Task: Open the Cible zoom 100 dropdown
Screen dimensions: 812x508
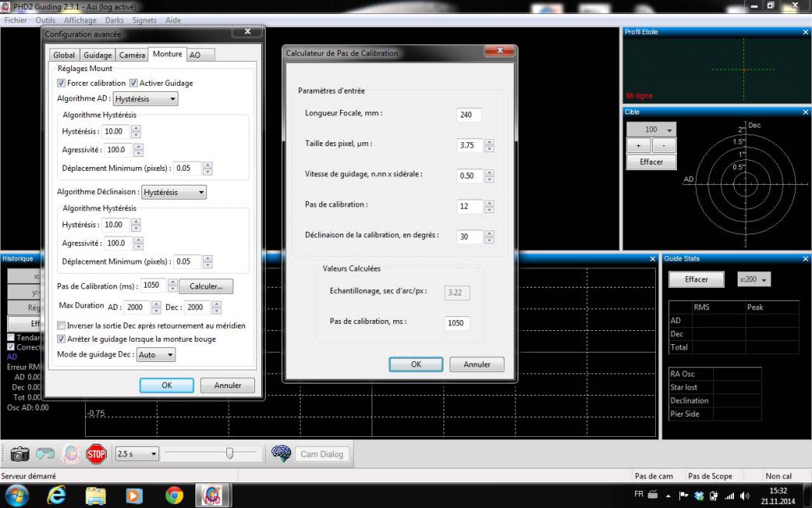Action: (x=651, y=129)
